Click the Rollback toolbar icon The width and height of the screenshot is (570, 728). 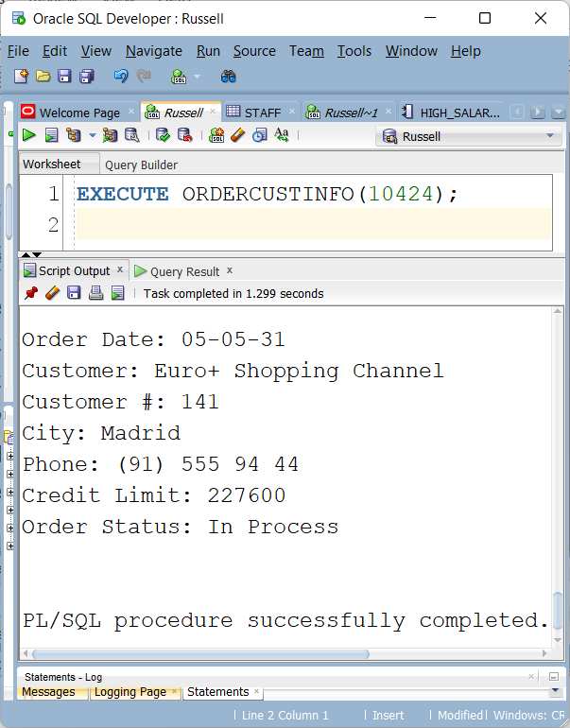click(x=184, y=136)
